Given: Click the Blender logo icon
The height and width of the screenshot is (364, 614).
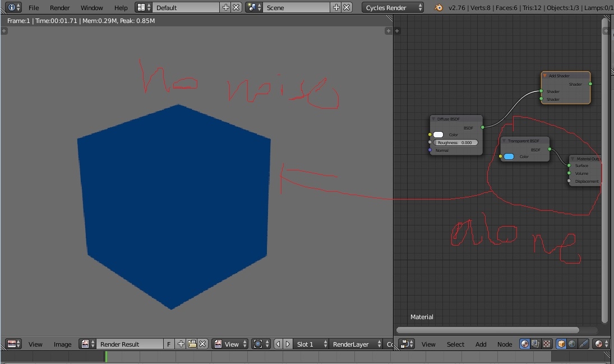Looking at the screenshot, I should pos(438,7).
